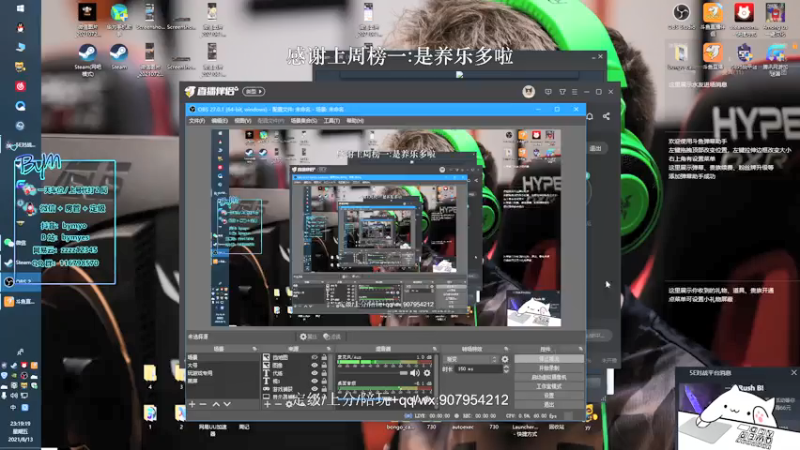The height and width of the screenshot is (450, 800).
Task: Click the source filters button
Action: tap(332, 337)
